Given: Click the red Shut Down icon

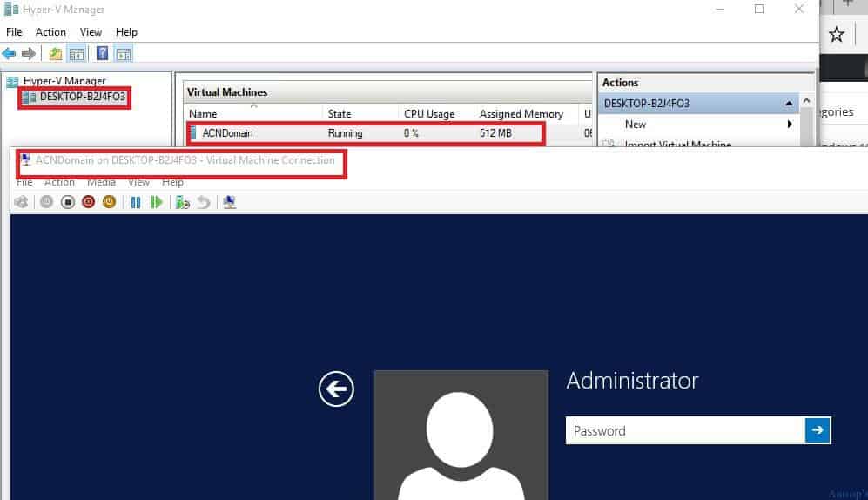Looking at the screenshot, I should (88, 202).
